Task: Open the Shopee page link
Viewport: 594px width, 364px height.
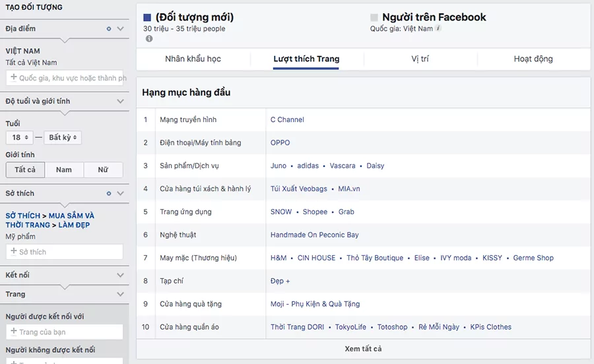Action: click(315, 212)
